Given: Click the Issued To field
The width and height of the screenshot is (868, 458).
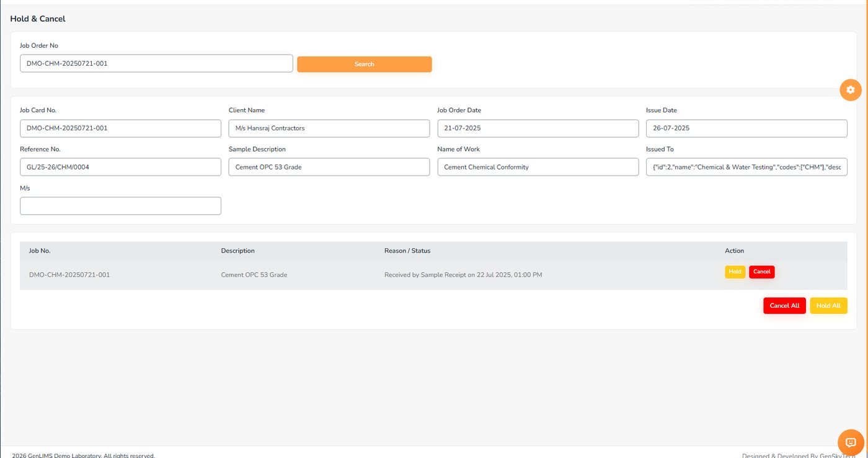Looking at the screenshot, I should point(746,167).
